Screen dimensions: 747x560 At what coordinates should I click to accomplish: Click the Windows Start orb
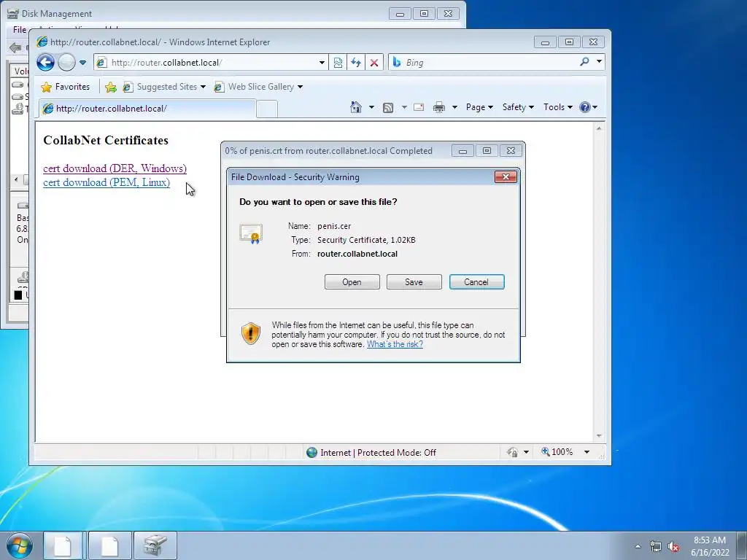coord(20,545)
